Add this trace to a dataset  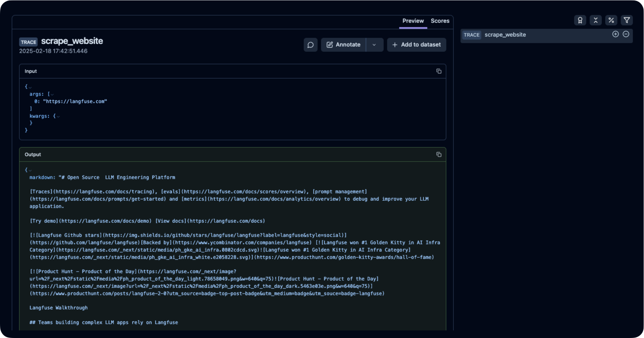416,44
